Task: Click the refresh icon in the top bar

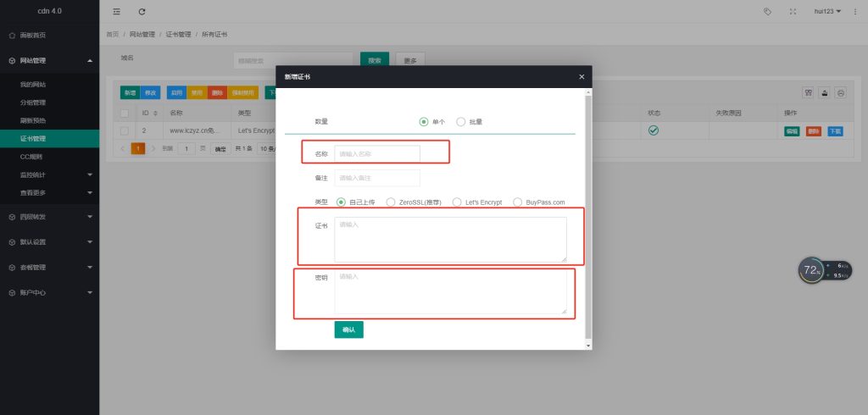Action: point(142,12)
